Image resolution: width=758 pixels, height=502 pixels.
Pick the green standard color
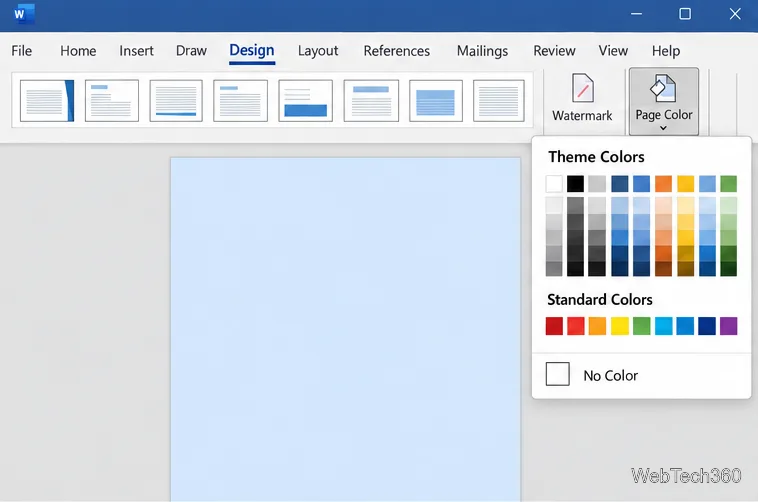tap(641, 326)
